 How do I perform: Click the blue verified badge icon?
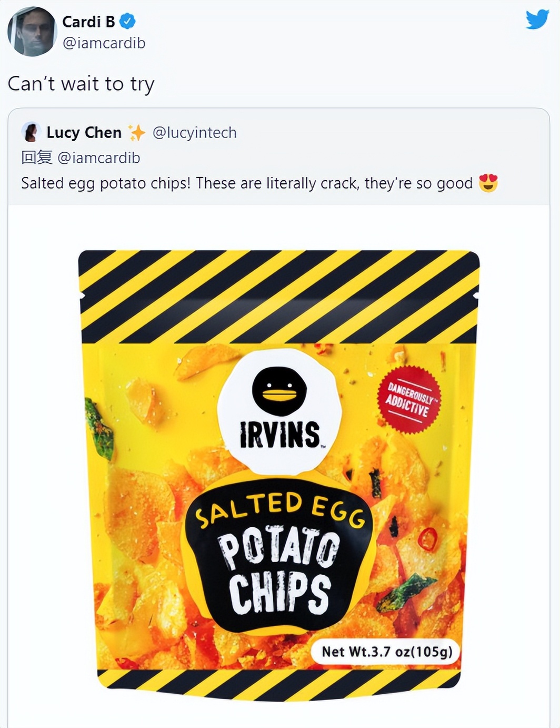(127, 22)
